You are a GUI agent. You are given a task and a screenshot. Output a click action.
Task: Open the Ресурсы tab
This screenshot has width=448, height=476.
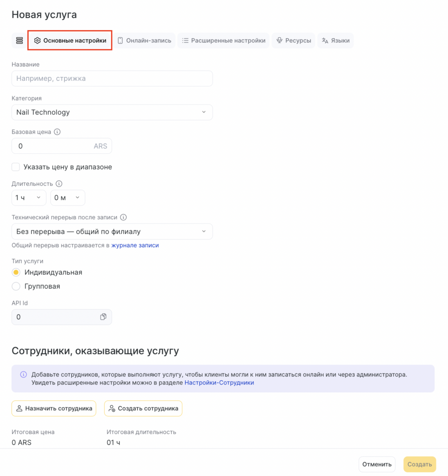point(294,40)
